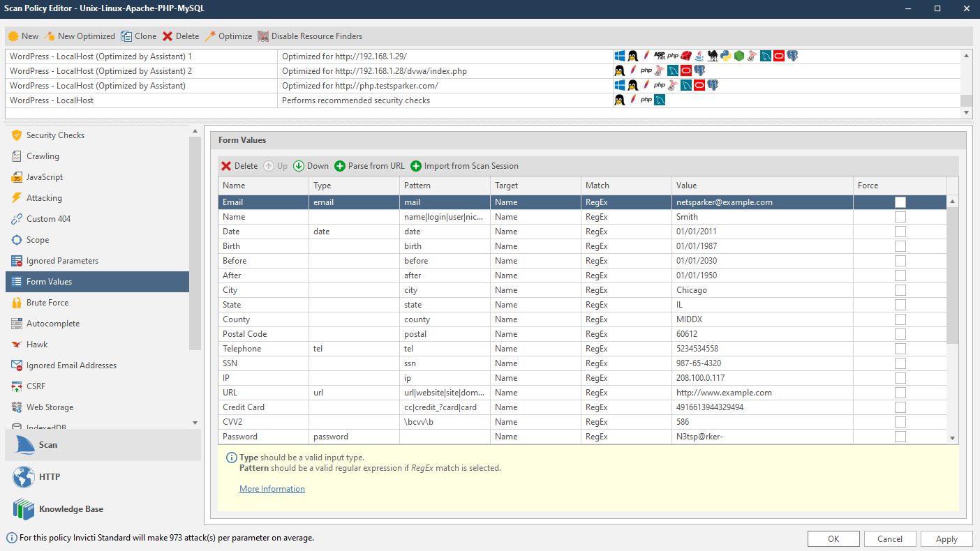
Task: Click the sidebar scrollbar thumb
Action: pyautogui.click(x=195, y=242)
